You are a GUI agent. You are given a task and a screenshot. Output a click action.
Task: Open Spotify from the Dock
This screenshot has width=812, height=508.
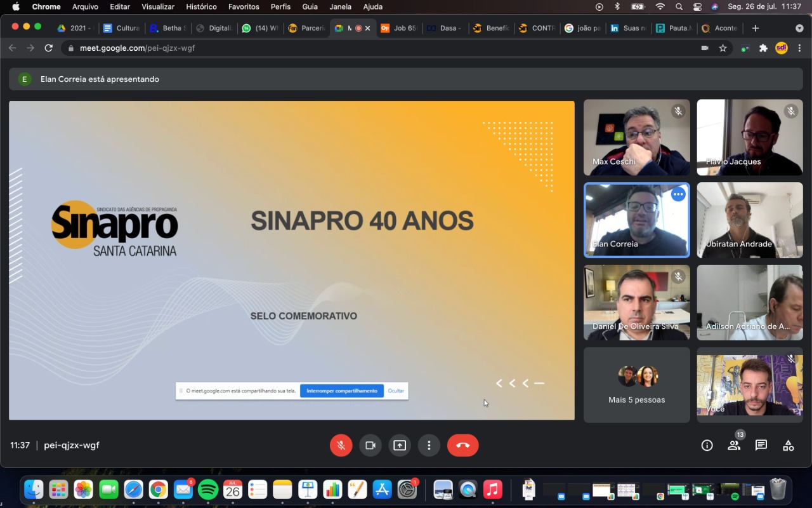pos(208,490)
